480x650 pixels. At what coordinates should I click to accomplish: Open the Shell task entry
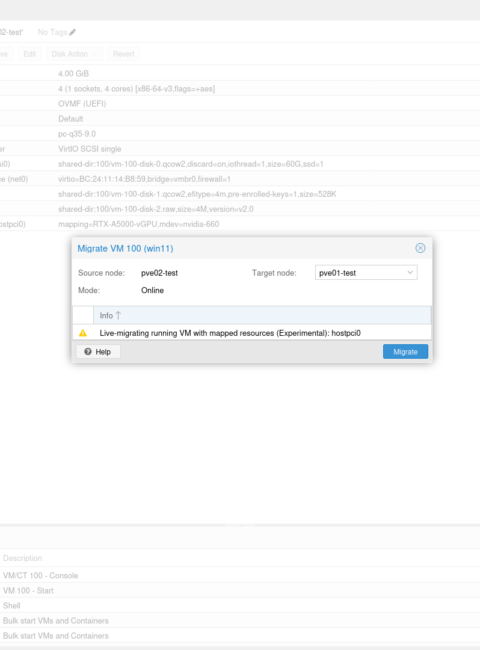click(240, 605)
